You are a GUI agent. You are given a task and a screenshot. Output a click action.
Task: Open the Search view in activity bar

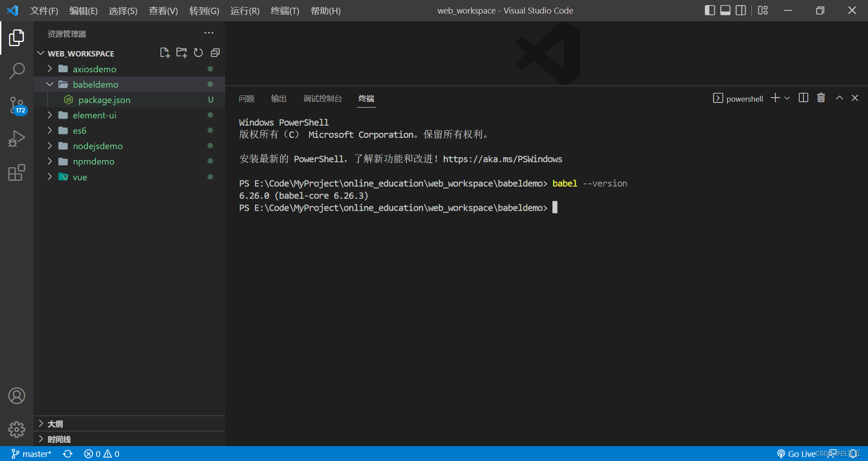pyautogui.click(x=17, y=71)
